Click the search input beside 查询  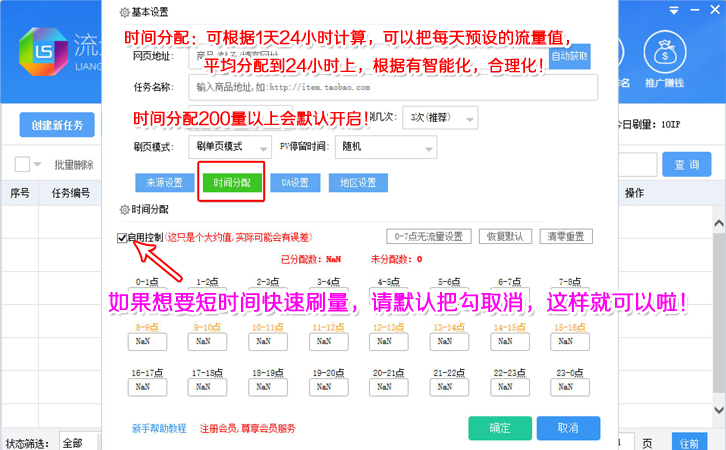tap(638, 164)
